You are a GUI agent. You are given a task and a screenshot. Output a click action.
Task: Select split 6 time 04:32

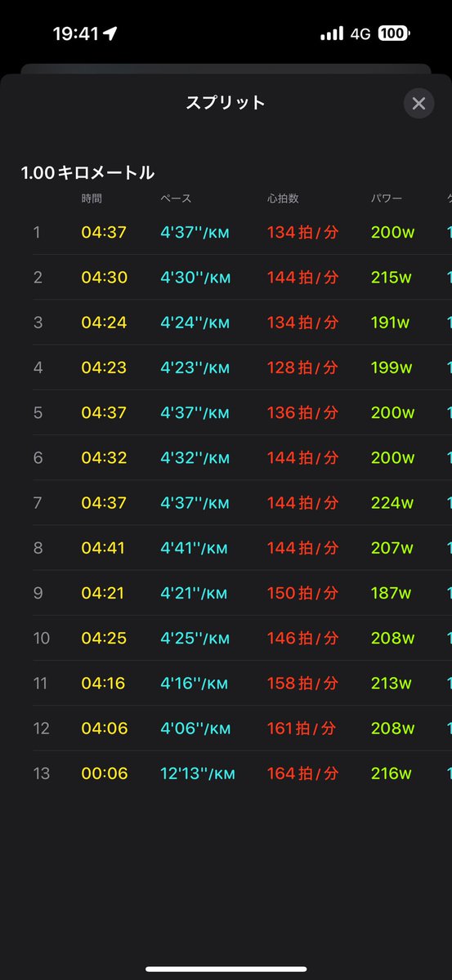pos(104,457)
